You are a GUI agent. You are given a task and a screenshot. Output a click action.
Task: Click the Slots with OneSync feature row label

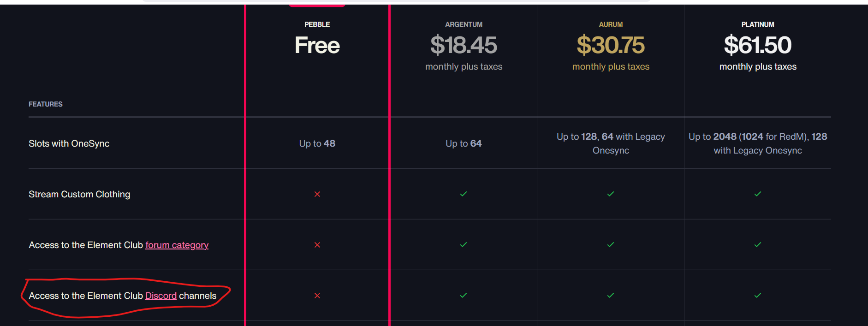(69, 144)
